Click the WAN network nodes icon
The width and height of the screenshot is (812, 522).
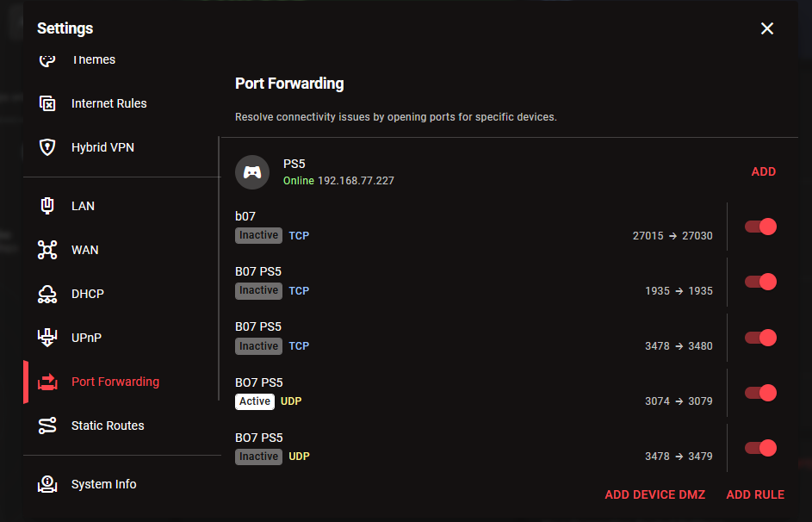tap(47, 250)
